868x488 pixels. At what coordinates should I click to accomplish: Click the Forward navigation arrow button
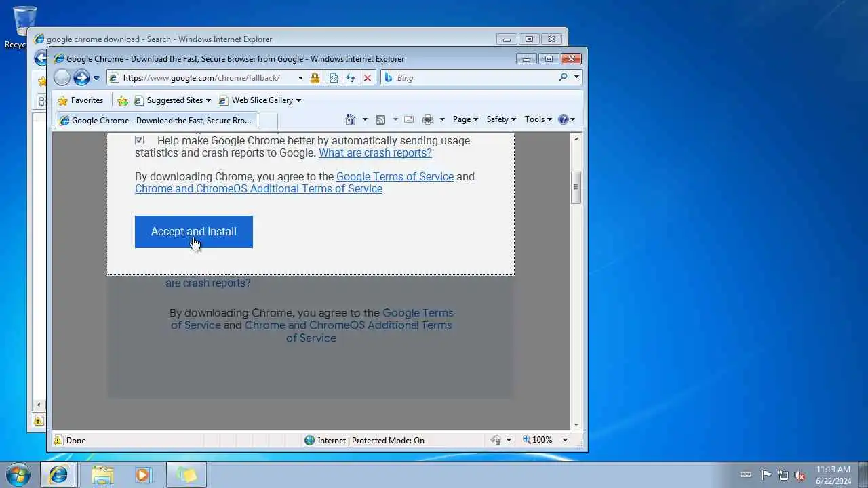tap(81, 77)
